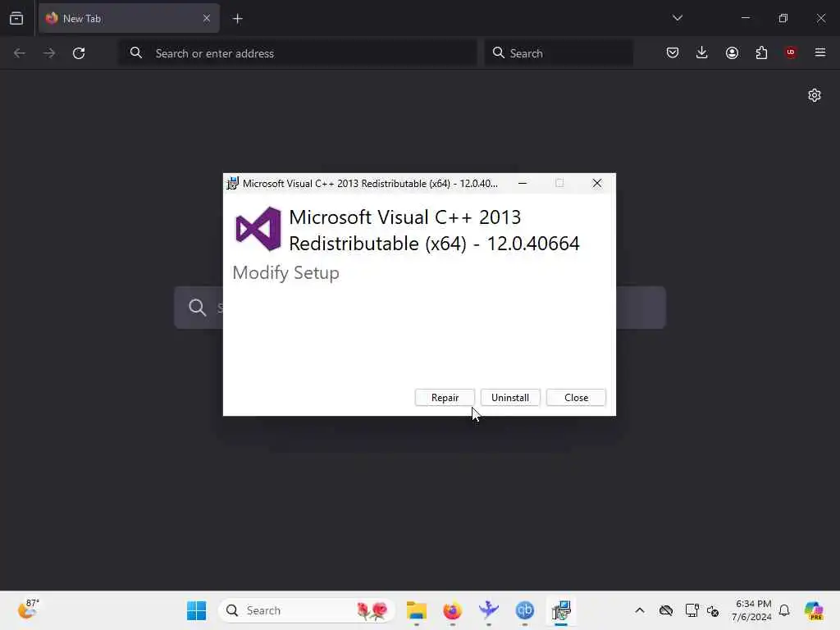Select the installer setup taskbar icon
The width and height of the screenshot is (840, 630).
[x=561, y=610]
